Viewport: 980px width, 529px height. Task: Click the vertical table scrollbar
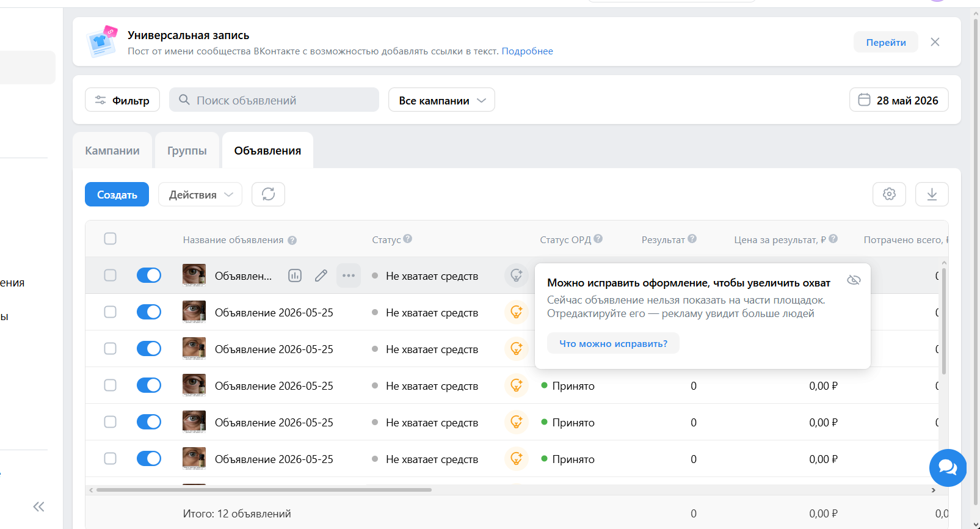tap(944, 321)
